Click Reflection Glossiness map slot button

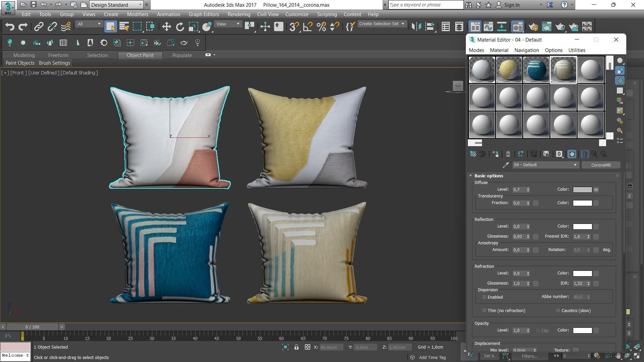click(x=536, y=237)
